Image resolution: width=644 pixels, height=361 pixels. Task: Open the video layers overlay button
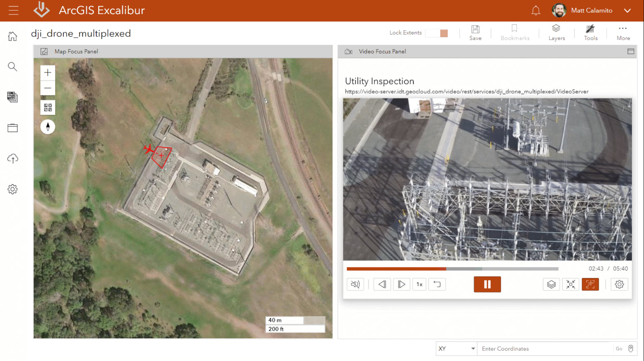(x=551, y=284)
